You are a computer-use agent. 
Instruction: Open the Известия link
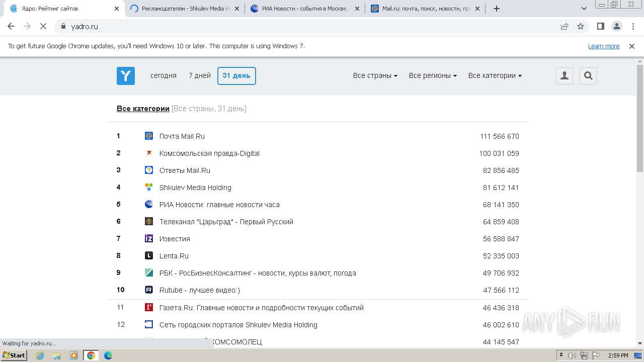(x=175, y=239)
